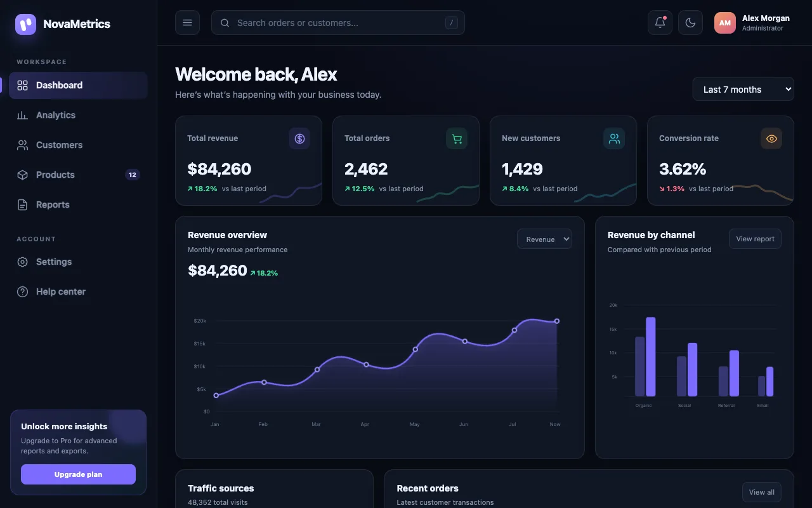Click the Analytics bar-chart icon
The image size is (812, 508).
[22, 115]
